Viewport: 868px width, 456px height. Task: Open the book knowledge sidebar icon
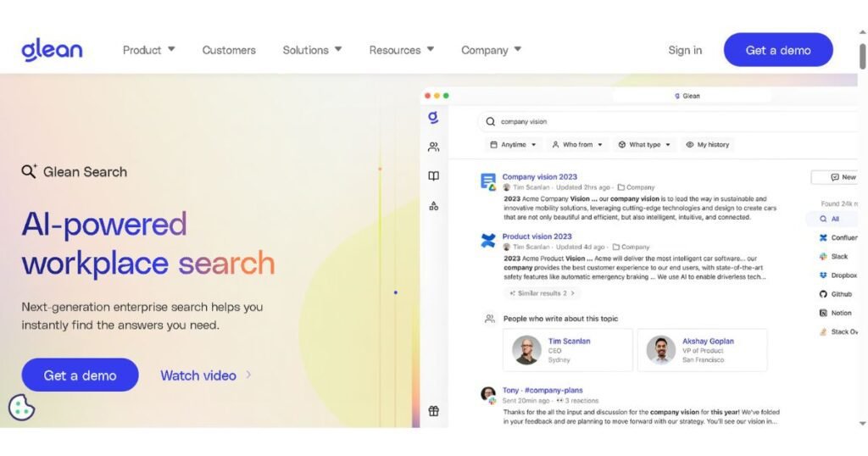[433, 176]
